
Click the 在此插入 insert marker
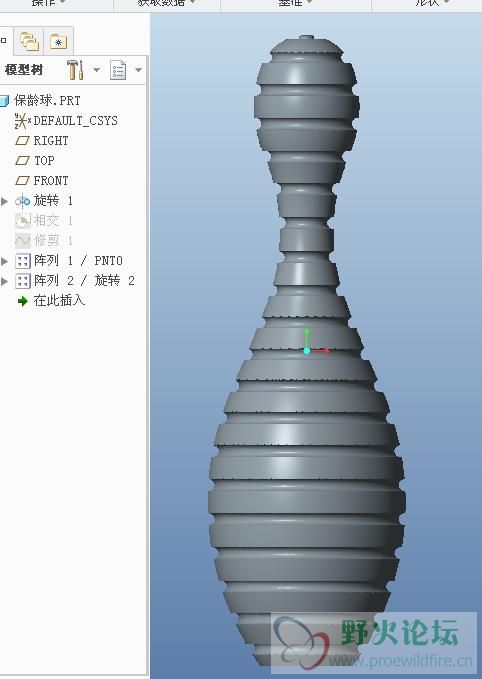tap(51, 301)
